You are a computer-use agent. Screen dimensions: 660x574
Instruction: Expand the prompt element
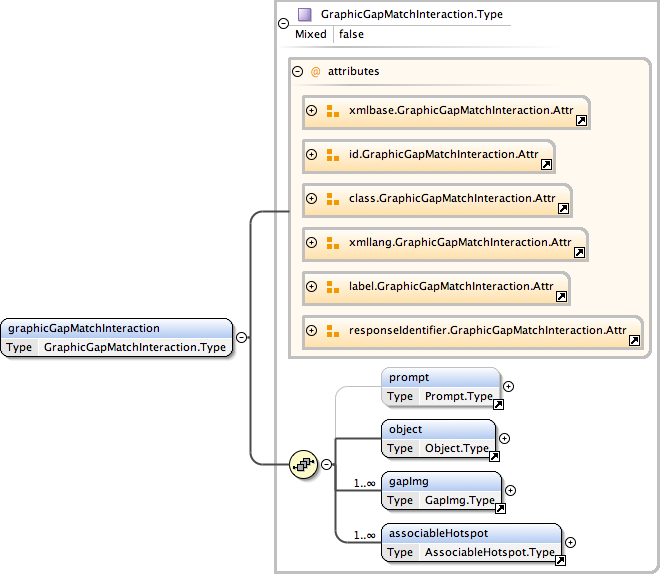tap(508, 386)
